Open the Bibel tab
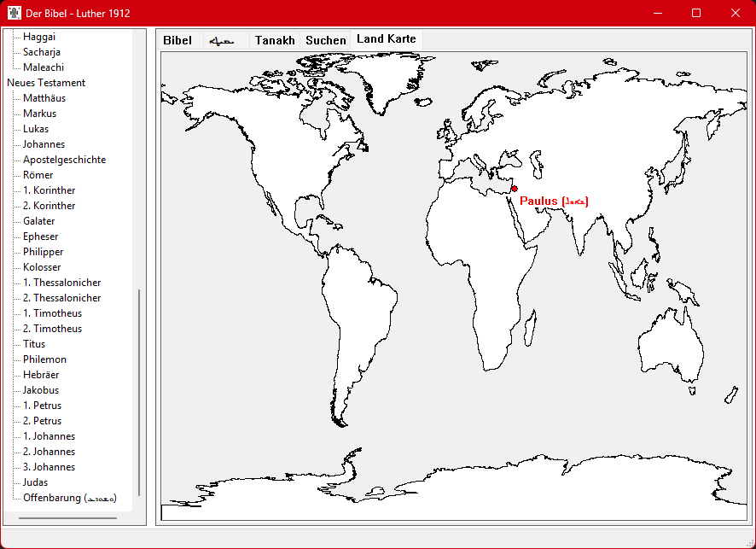756x549 pixels. pyautogui.click(x=177, y=40)
